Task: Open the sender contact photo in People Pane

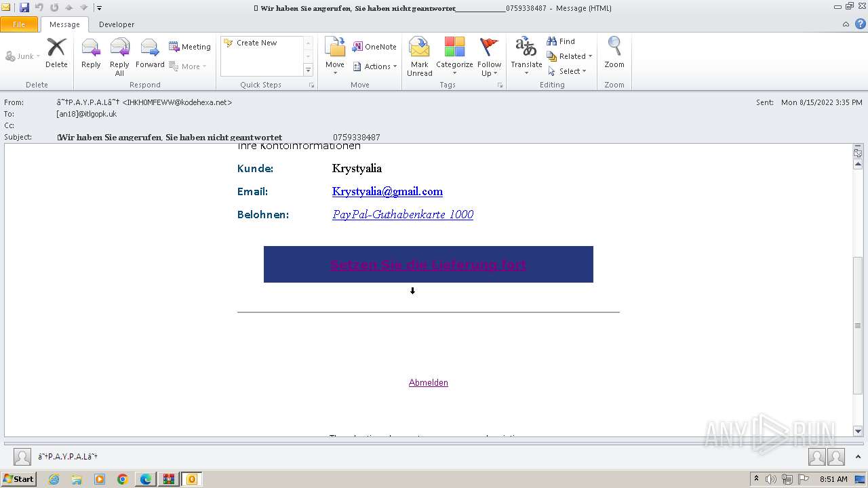Action: 22,457
